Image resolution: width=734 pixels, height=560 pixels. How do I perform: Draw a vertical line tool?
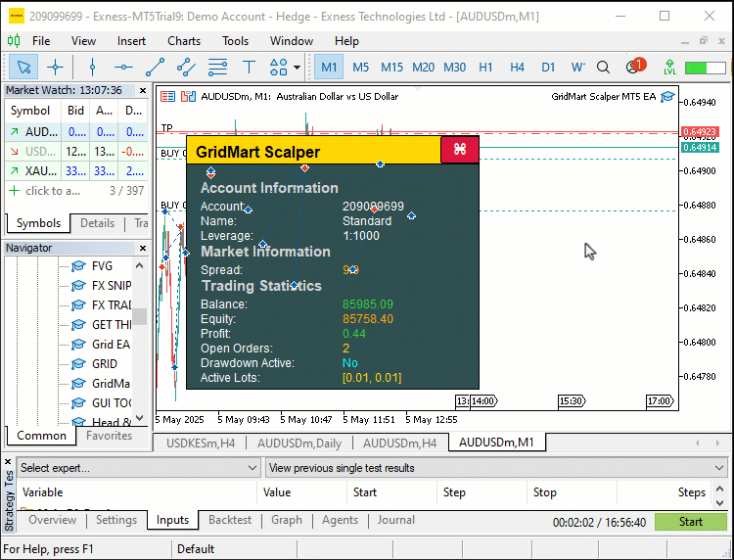pos(92,68)
